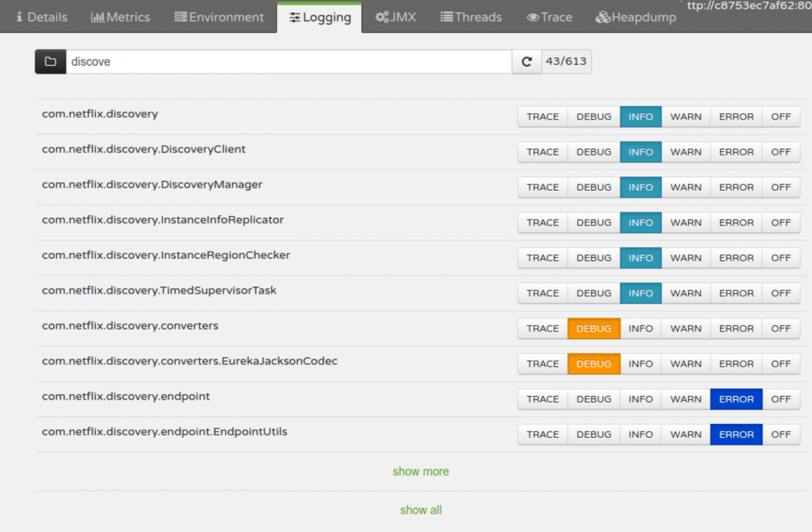
Task: Click com.netflix.discovery.endpoint logger name
Action: [126, 396]
